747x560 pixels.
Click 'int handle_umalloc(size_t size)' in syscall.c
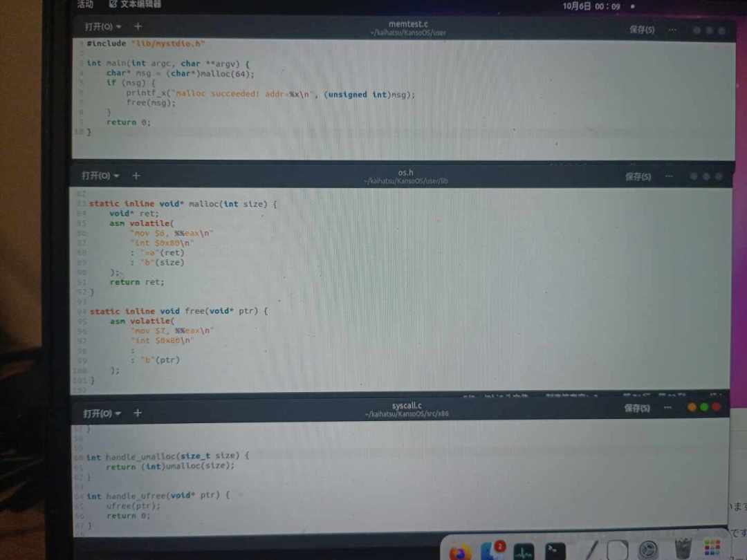pos(168,456)
